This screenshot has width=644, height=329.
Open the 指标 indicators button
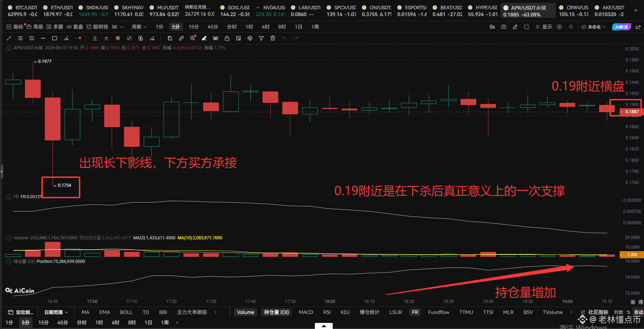[15, 27]
